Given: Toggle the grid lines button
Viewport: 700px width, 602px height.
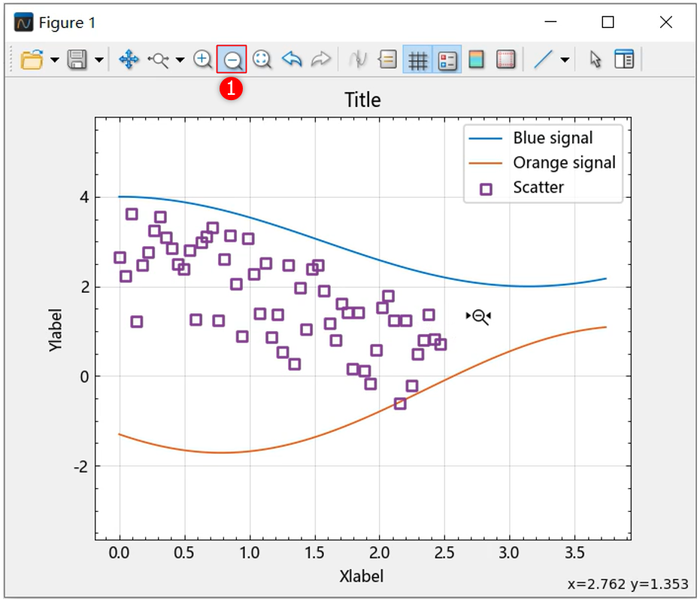Looking at the screenshot, I should [x=418, y=59].
